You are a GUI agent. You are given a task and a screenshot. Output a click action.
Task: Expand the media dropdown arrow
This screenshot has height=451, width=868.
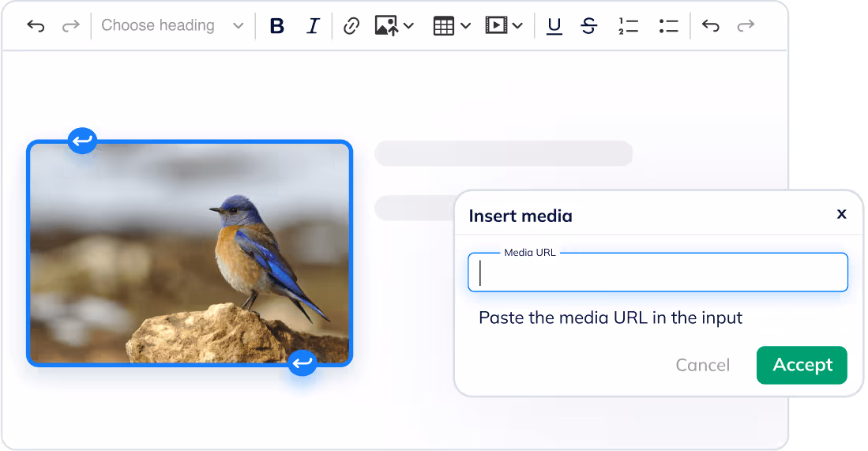[517, 26]
